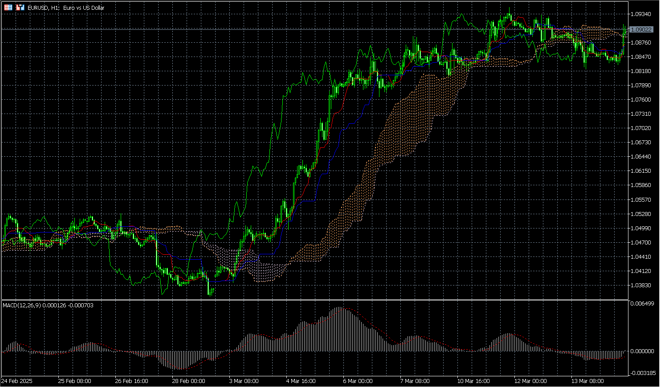Click the '3 Mar 08:00' time axis label
The image size is (660, 387).
pyautogui.click(x=244, y=381)
